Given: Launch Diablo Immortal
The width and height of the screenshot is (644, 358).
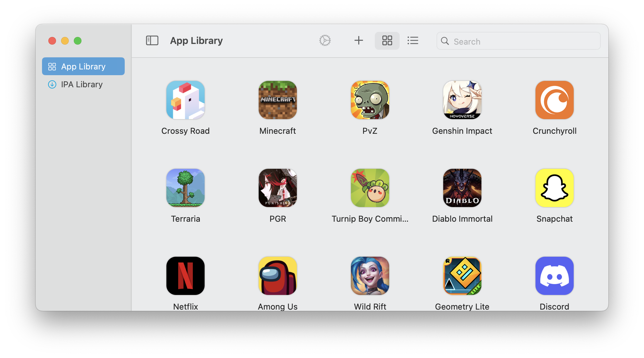Looking at the screenshot, I should click(462, 189).
